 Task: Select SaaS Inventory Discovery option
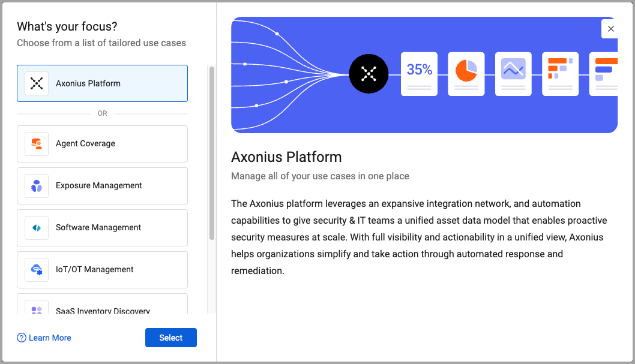pyautogui.click(x=102, y=304)
